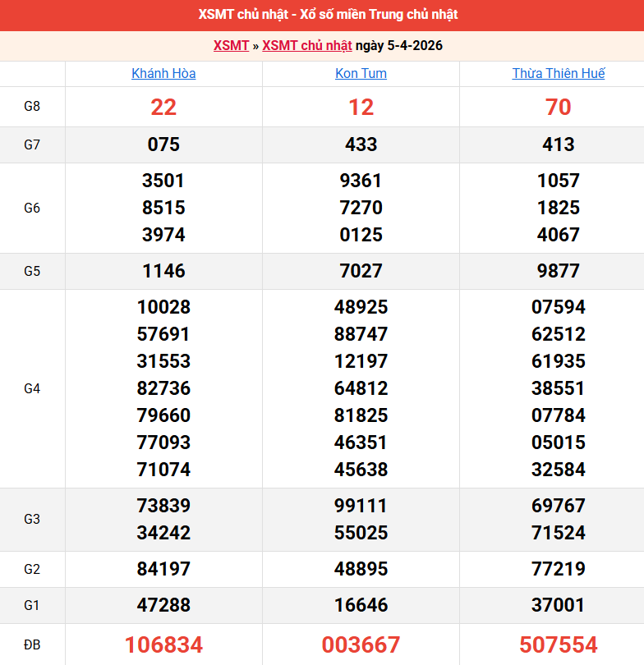
Task: Click Thừa Thiên Huế special prize 507554
Action: coord(559,645)
